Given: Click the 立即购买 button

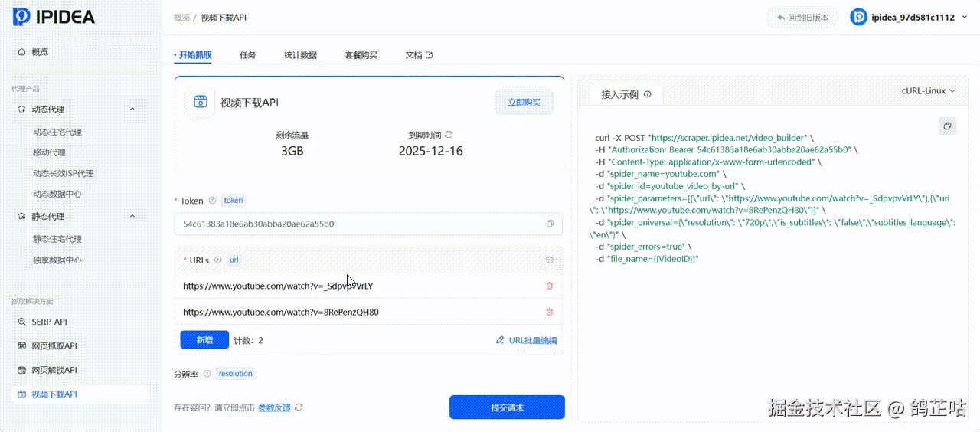Looking at the screenshot, I should coord(524,103).
